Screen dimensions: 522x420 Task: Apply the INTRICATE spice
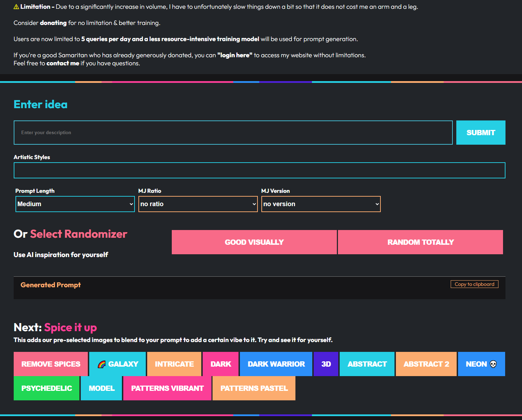click(174, 364)
